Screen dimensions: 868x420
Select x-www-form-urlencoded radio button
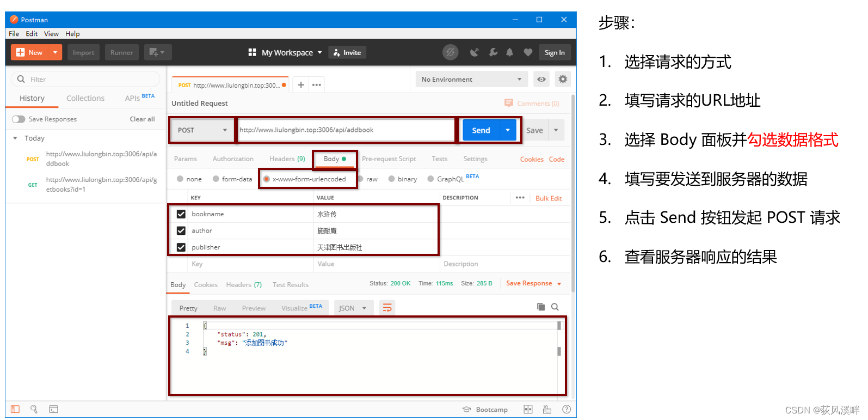(x=267, y=179)
